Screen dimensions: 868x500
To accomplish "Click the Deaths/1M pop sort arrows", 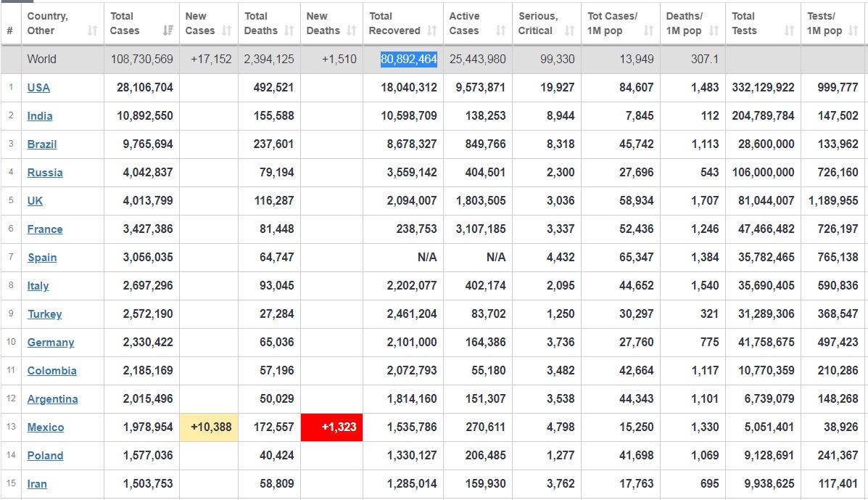I will (714, 30).
